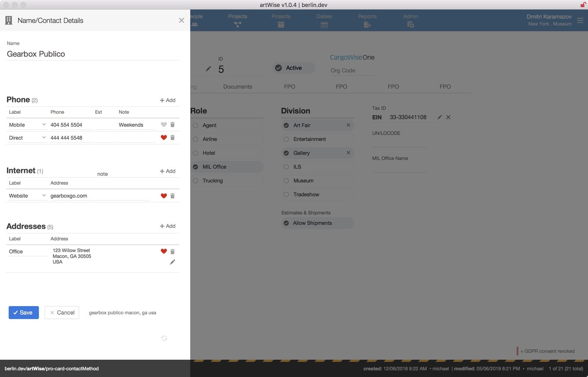Delete the Website internet row
Viewport: 588px width, 377px height.
(173, 195)
